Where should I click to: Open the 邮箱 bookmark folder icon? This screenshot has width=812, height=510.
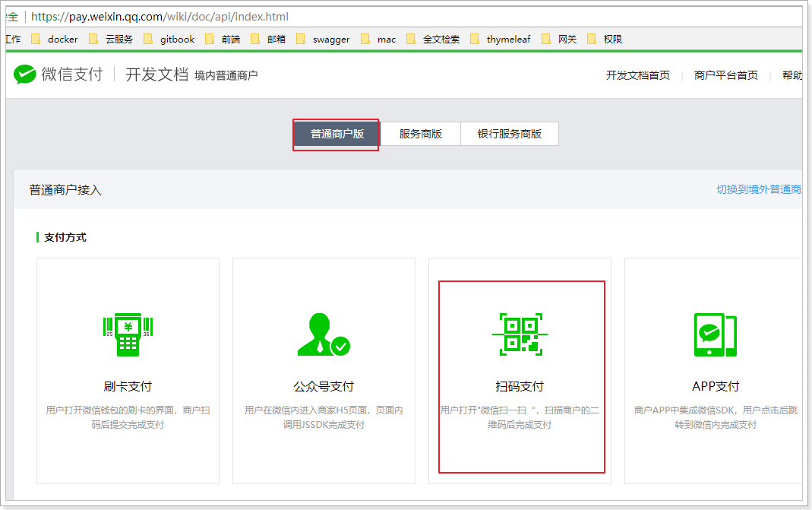pyautogui.click(x=254, y=40)
